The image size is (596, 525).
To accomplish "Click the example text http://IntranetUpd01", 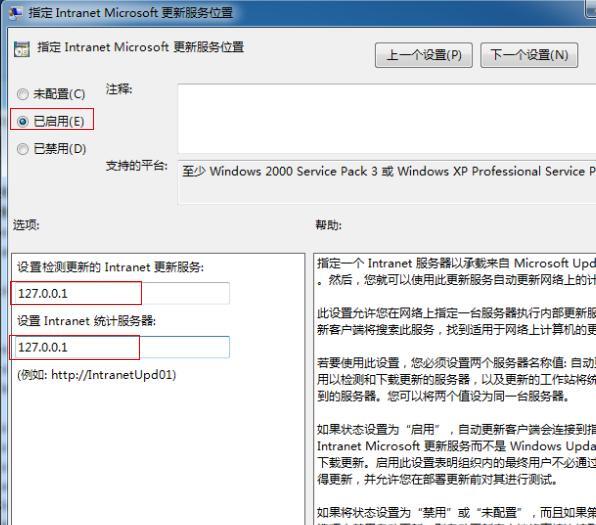I will 112,375.
